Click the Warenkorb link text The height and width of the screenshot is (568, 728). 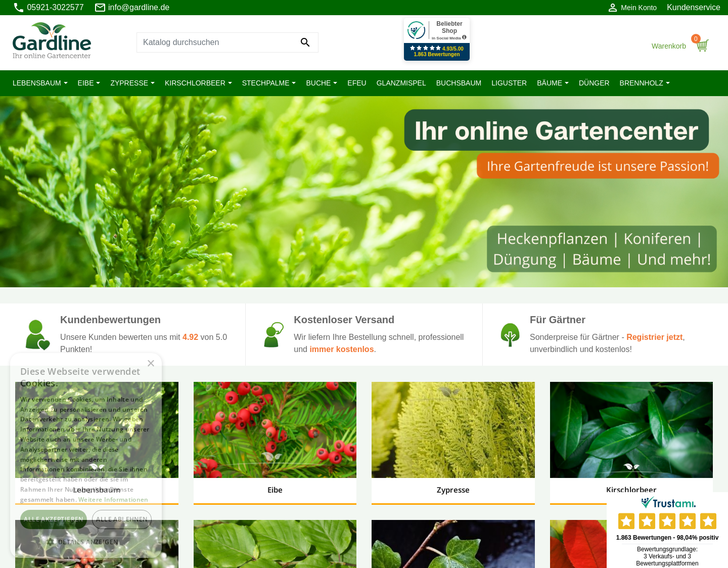(669, 46)
